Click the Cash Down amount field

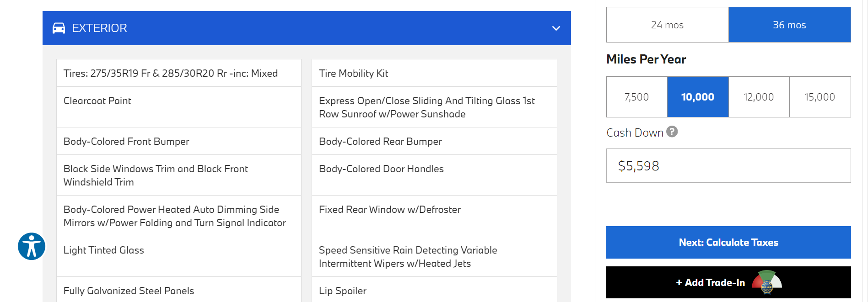(x=728, y=166)
